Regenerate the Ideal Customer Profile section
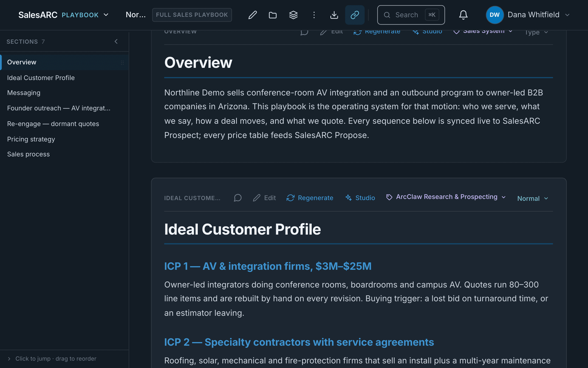Viewport: 588px width, 368px height. [310, 198]
